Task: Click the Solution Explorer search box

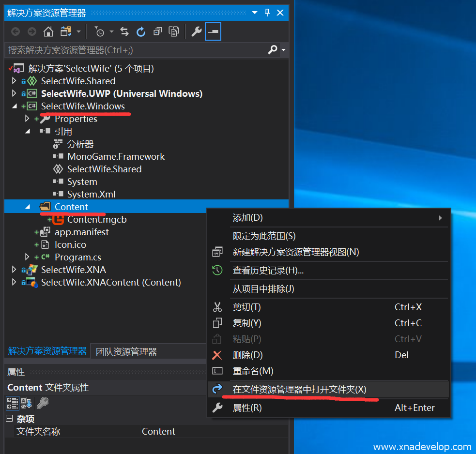Action: pyautogui.click(x=136, y=50)
